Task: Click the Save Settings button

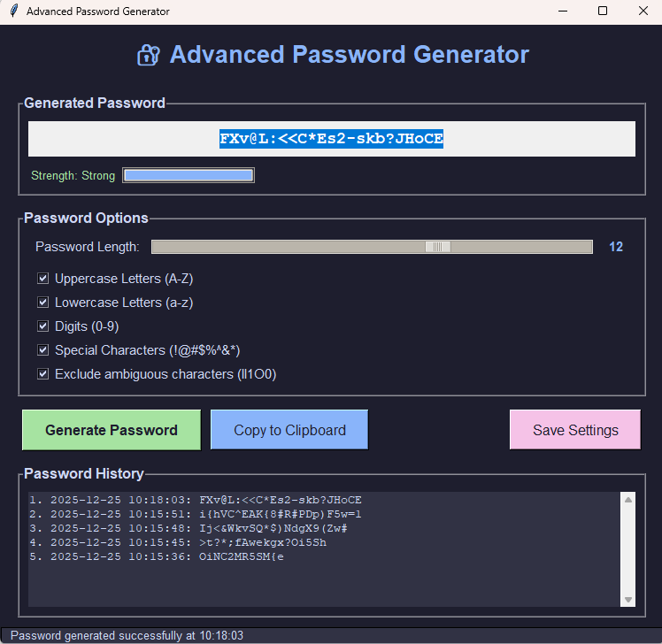Action: [575, 430]
